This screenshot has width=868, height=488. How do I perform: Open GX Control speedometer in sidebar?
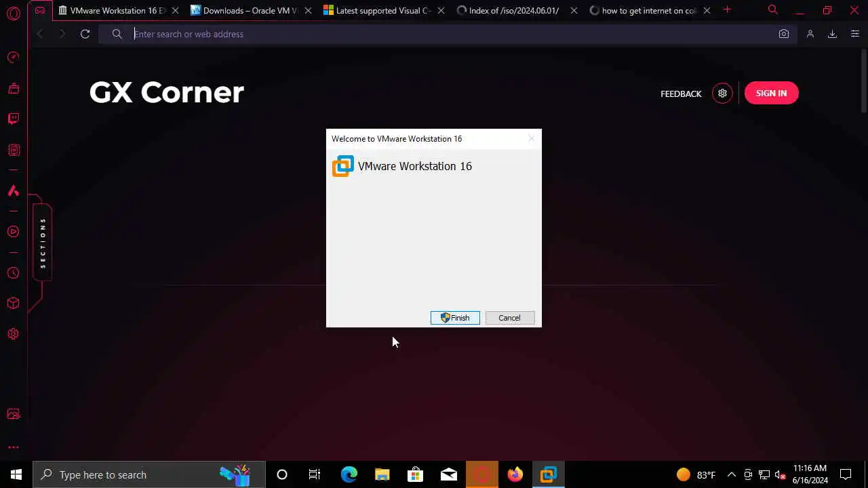13,58
